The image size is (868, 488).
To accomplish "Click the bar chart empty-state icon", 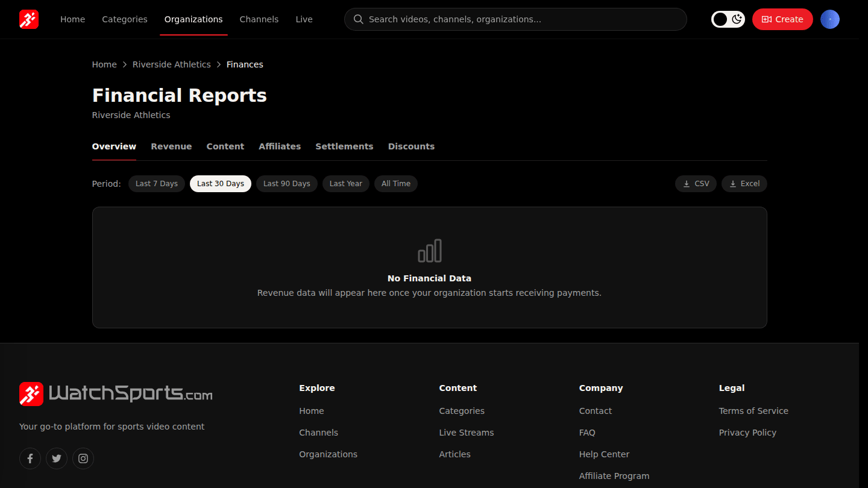I will 430,251.
